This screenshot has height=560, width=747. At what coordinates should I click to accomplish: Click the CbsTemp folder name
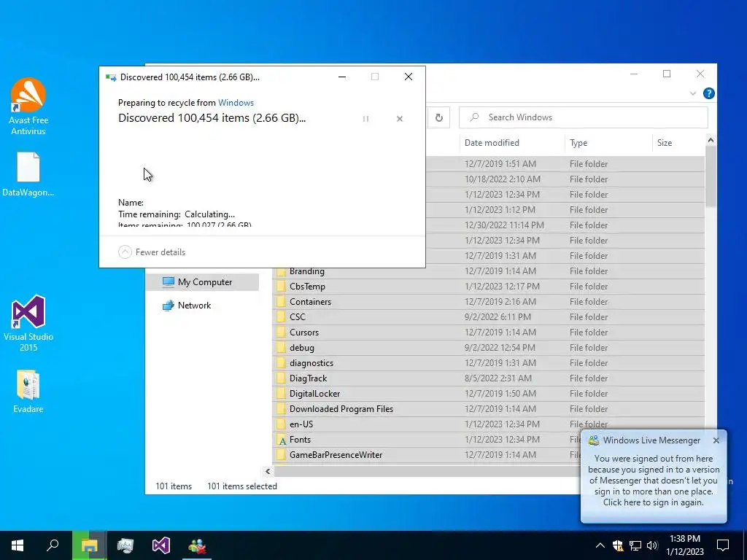point(307,286)
